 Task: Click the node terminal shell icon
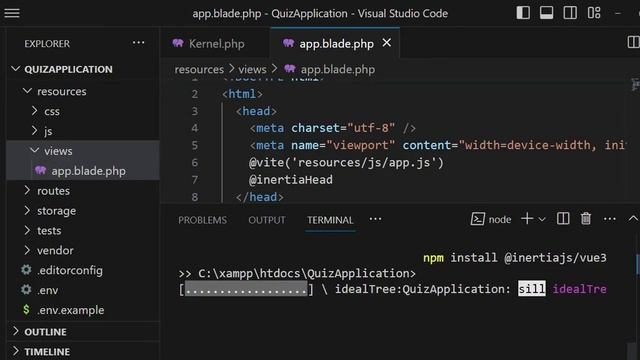[x=478, y=219]
